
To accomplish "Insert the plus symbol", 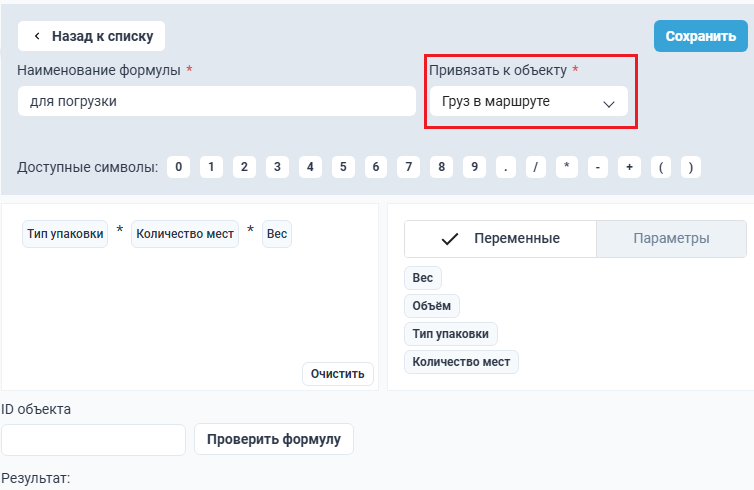I will pyautogui.click(x=629, y=167).
